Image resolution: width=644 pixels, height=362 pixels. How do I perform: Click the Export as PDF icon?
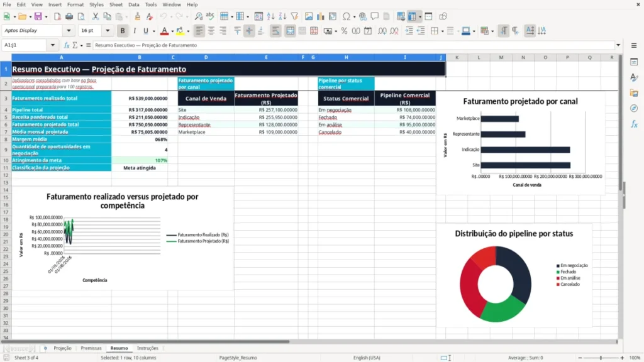(x=57, y=16)
